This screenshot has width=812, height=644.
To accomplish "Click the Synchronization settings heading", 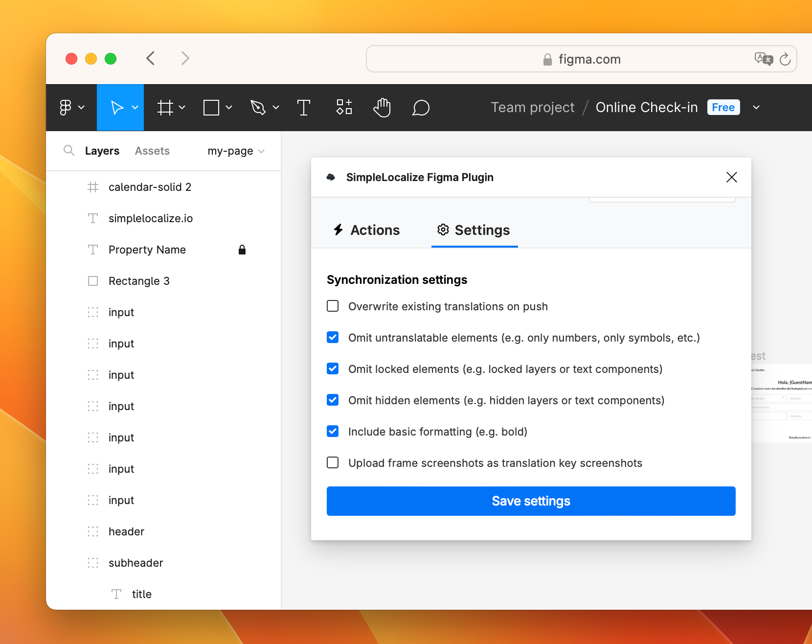I will pyautogui.click(x=397, y=280).
